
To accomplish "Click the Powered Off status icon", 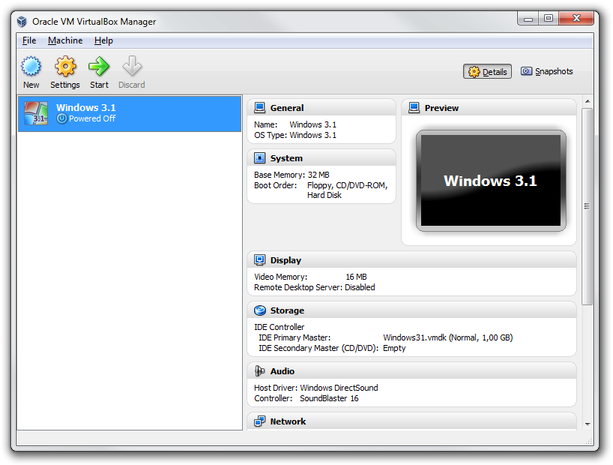I will pyautogui.click(x=61, y=118).
